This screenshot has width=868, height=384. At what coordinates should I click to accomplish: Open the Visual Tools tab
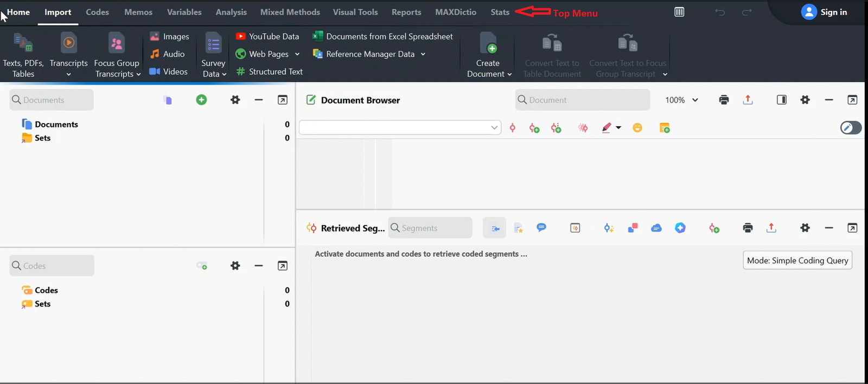pos(355,12)
